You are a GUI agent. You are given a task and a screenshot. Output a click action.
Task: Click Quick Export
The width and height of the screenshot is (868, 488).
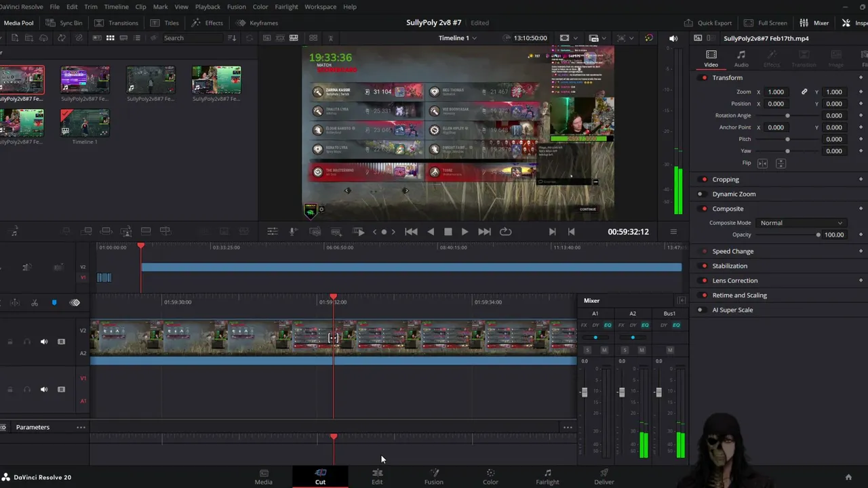pos(708,23)
